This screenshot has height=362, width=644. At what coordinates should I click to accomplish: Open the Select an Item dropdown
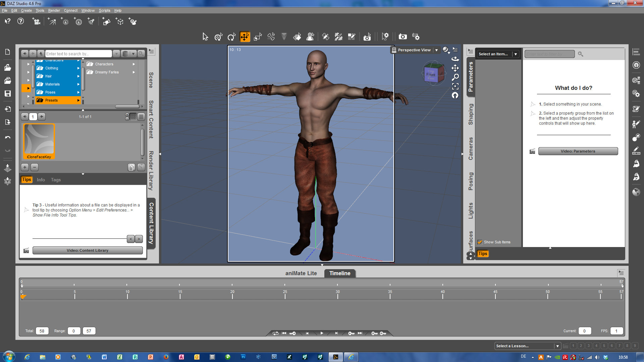tap(516, 54)
